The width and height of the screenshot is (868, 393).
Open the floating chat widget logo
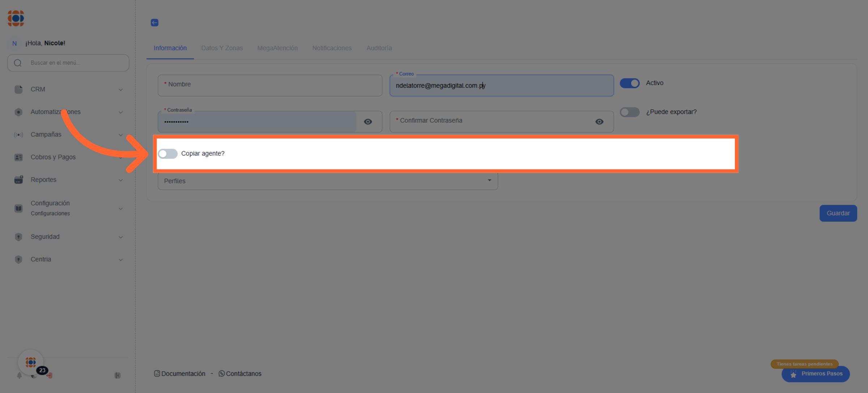click(x=31, y=362)
